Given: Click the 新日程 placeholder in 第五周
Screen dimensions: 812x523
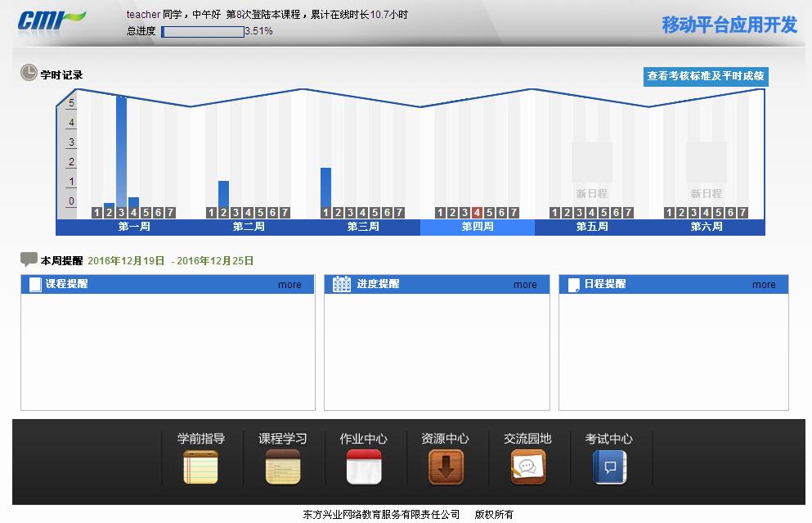Looking at the screenshot, I should [592, 171].
